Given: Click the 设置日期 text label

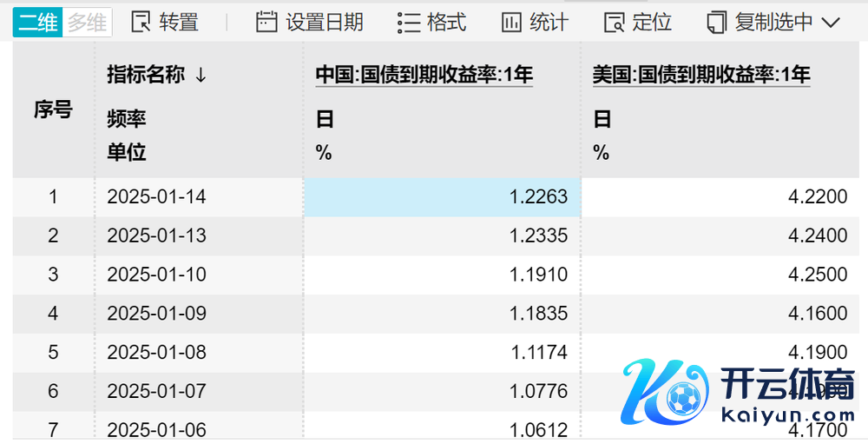Looking at the screenshot, I should coord(325,22).
